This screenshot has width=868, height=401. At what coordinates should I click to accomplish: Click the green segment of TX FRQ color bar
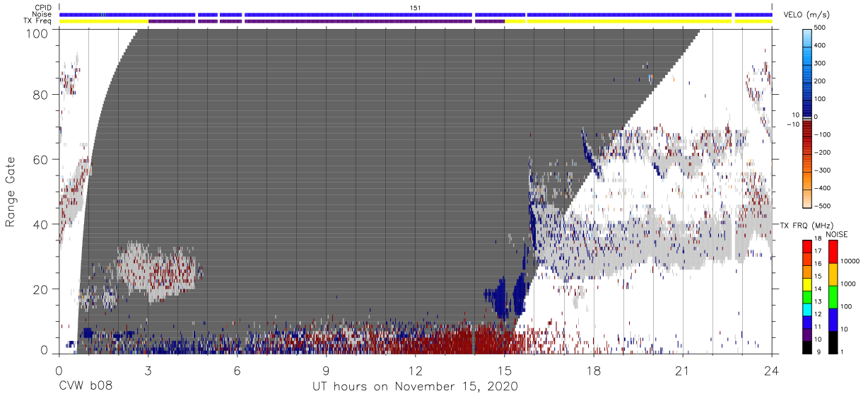[807, 296]
